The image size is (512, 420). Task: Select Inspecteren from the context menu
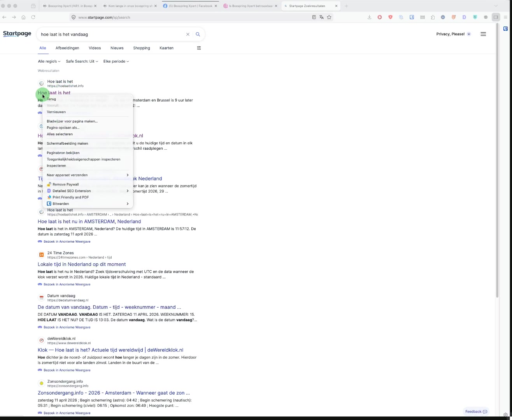click(56, 166)
